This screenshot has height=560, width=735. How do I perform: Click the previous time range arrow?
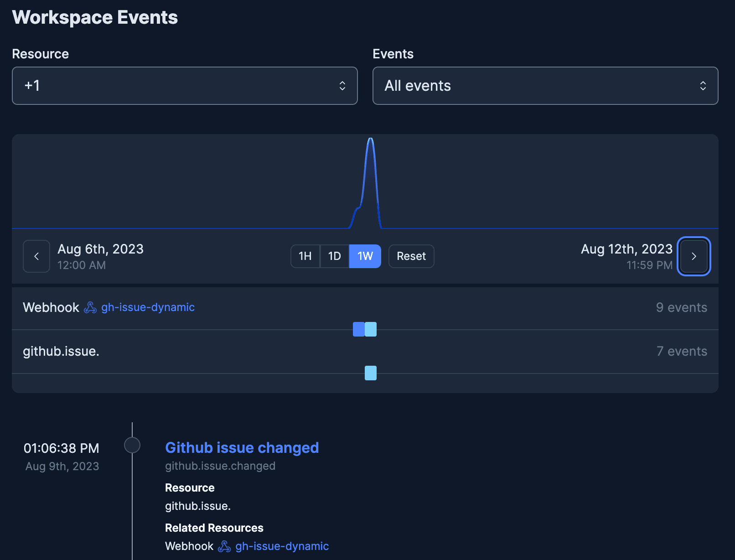(x=36, y=256)
